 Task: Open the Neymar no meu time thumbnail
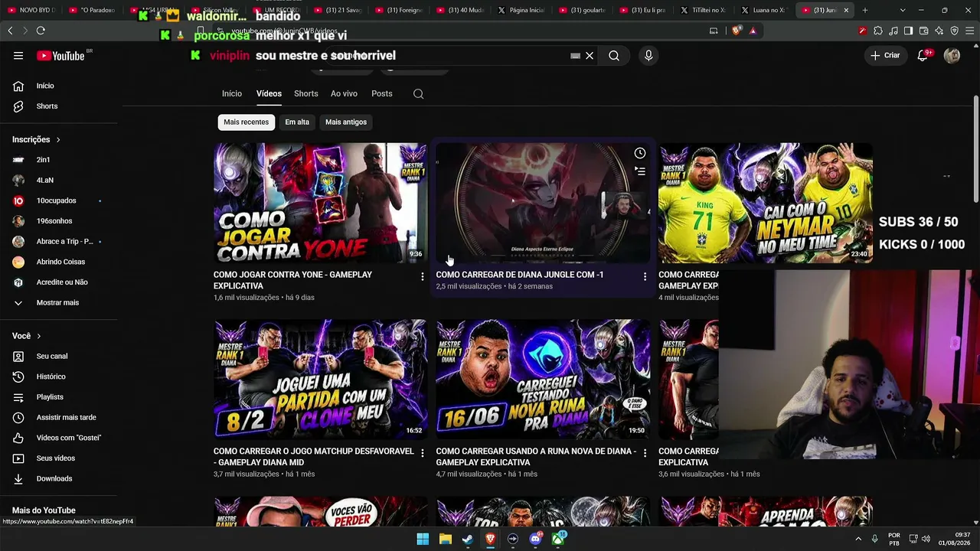coord(766,203)
